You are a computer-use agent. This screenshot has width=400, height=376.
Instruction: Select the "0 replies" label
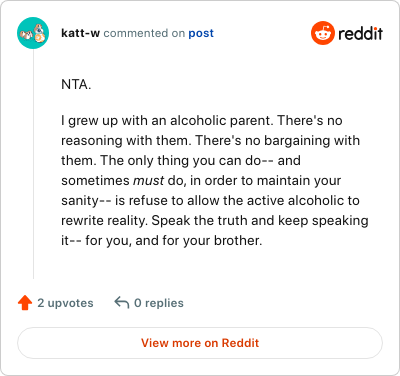[x=159, y=303]
